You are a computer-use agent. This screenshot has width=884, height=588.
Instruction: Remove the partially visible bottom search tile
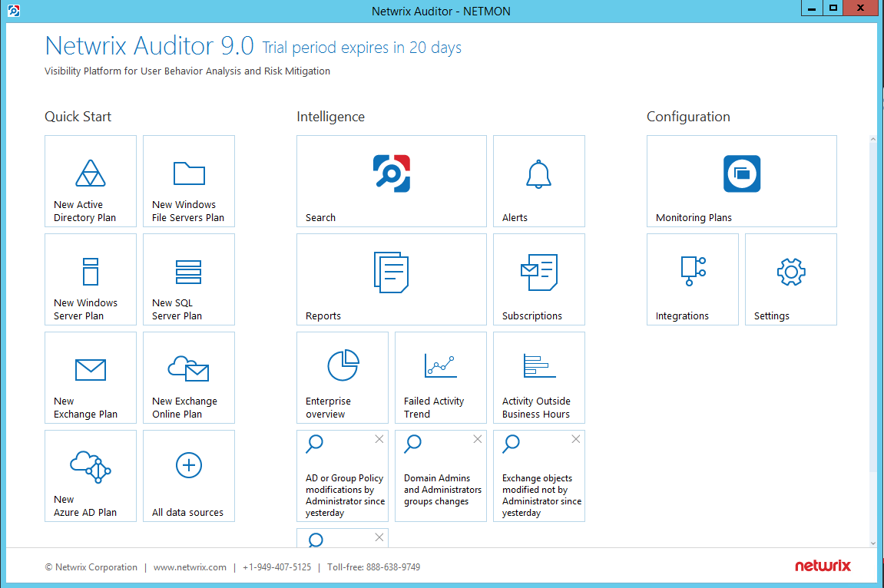[379, 537]
